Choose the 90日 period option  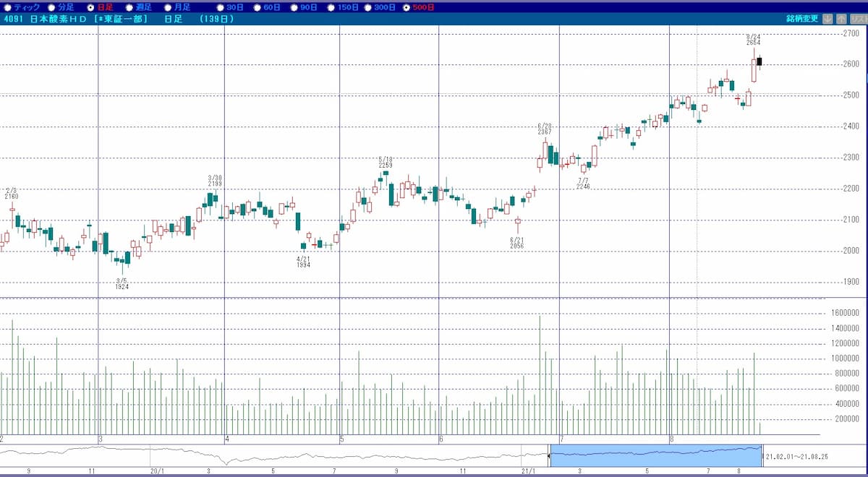tap(293, 7)
